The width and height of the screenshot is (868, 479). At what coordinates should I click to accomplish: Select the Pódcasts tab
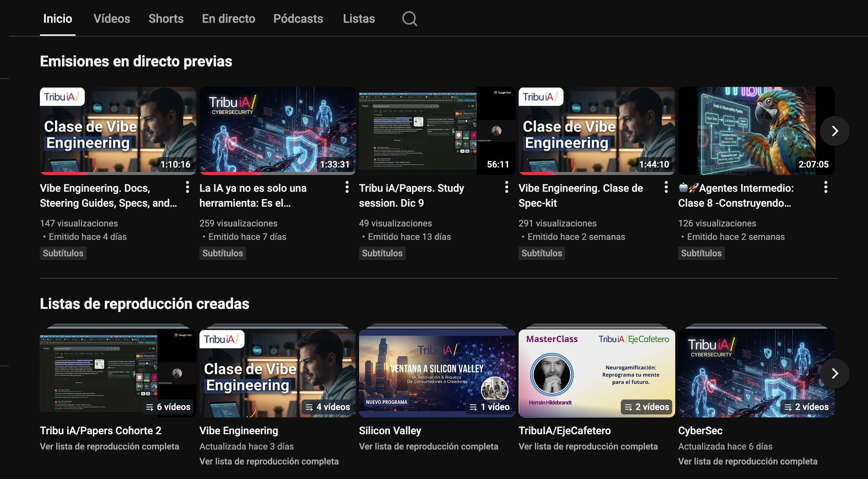pos(298,19)
